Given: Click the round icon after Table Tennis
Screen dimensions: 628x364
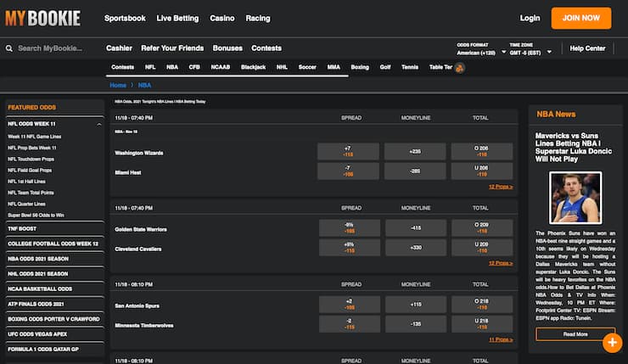Looking at the screenshot, I should coord(459,67).
